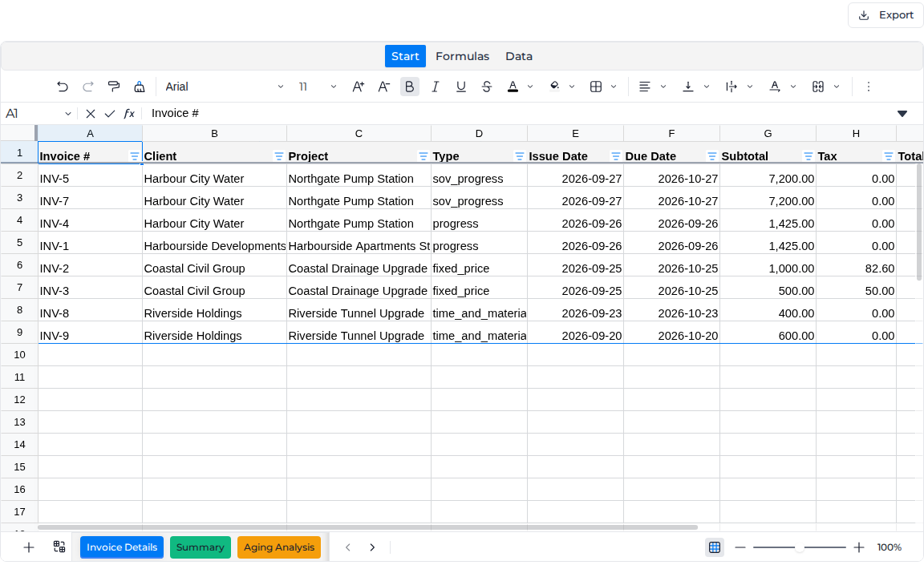Open the fill color dropdown arrow
The width and height of the screenshot is (924, 565).
(572, 87)
